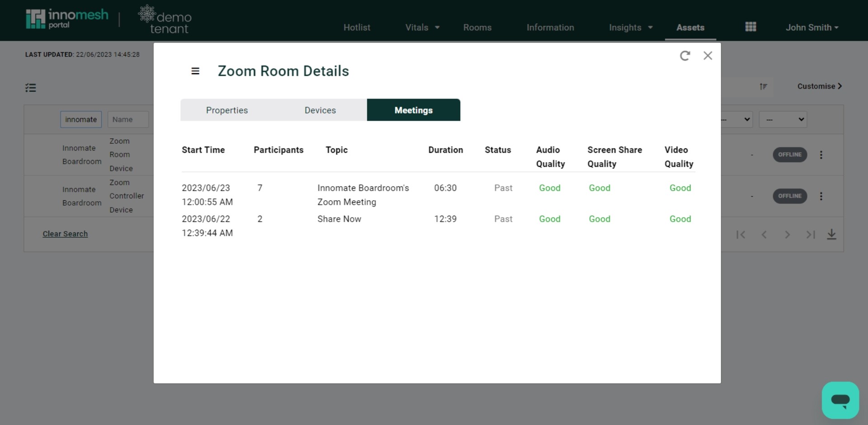Open the more options menu for Zoom Controller Device
The width and height of the screenshot is (868, 425).
pos(821,196)
